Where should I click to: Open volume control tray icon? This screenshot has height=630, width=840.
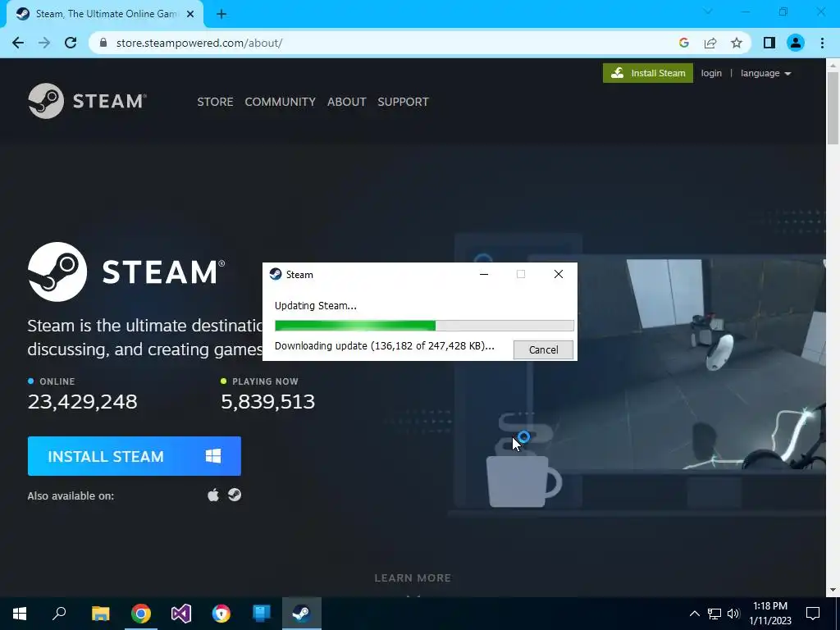(733, 614)
